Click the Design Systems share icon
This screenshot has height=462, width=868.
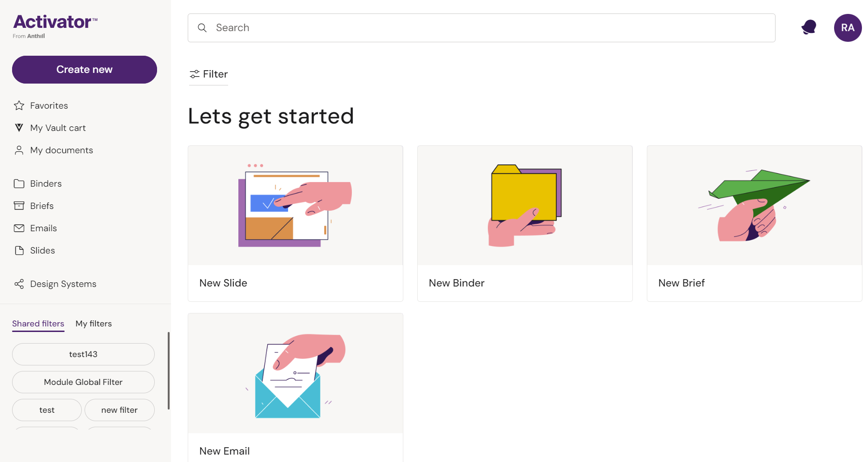pos(19,284)
